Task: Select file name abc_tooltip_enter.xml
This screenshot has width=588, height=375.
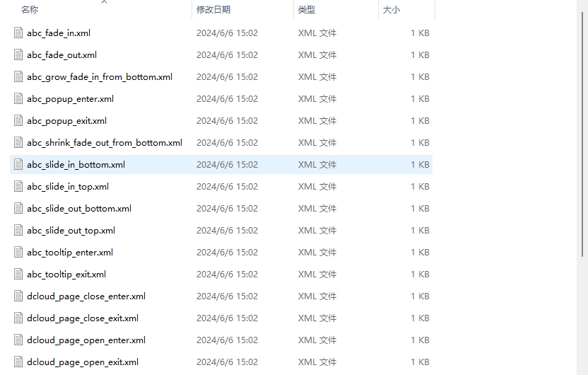Action: (70, 253)
